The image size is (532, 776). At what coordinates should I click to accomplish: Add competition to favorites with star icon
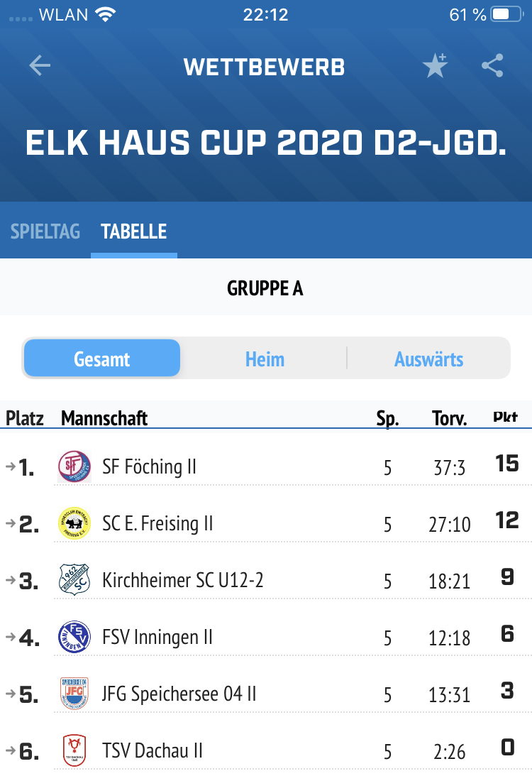pos(435,65)
